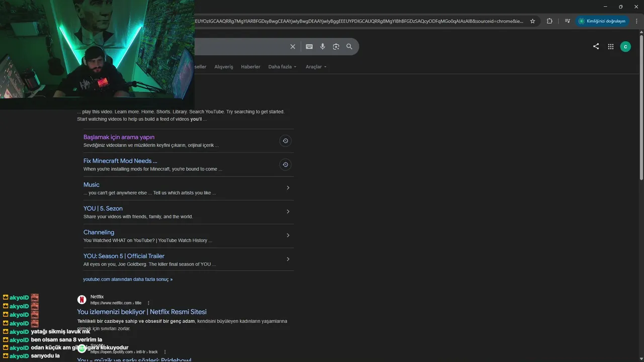644x362 pixels.
Task: Open search by image (Lens) icon
Action: tap(336, 47)
